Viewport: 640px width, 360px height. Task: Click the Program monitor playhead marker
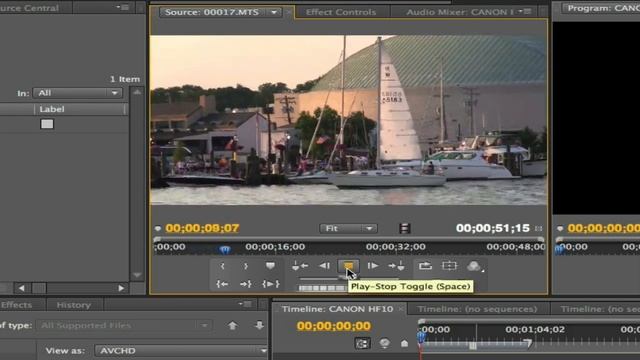tap(559, 249)
